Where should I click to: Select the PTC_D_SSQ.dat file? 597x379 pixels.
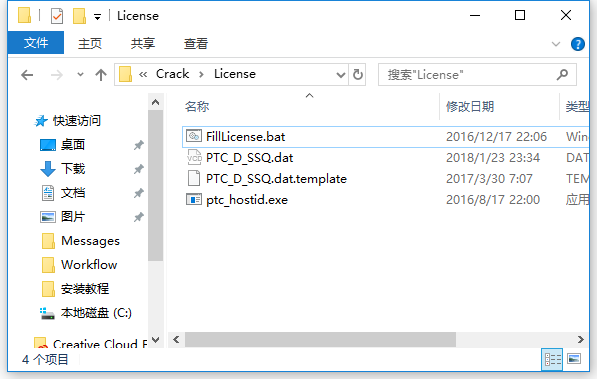point(249,158)
